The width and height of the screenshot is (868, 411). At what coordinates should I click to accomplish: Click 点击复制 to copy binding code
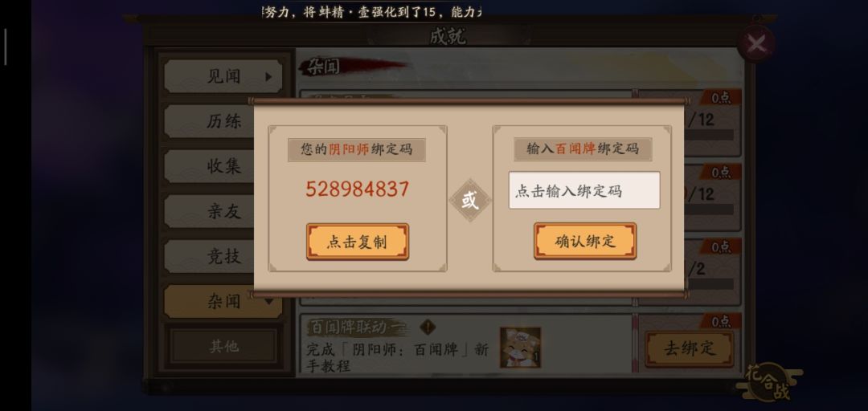tap(358, 242)
